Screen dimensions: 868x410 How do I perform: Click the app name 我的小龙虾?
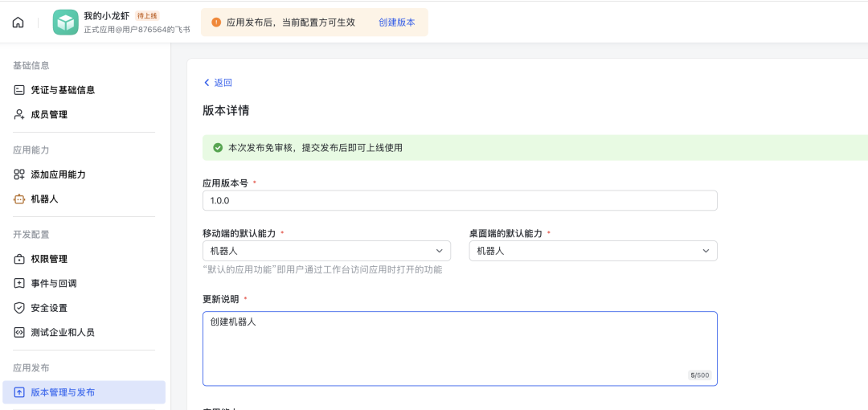point(107,16)
